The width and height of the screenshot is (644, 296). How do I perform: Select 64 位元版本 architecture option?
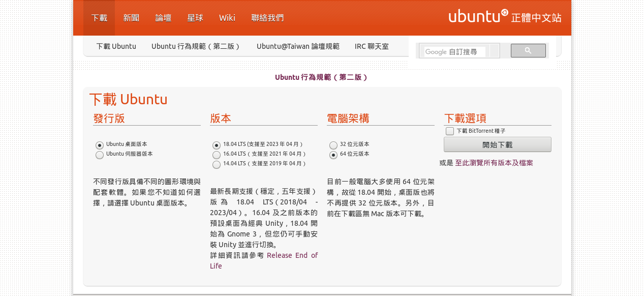(333, 155)
